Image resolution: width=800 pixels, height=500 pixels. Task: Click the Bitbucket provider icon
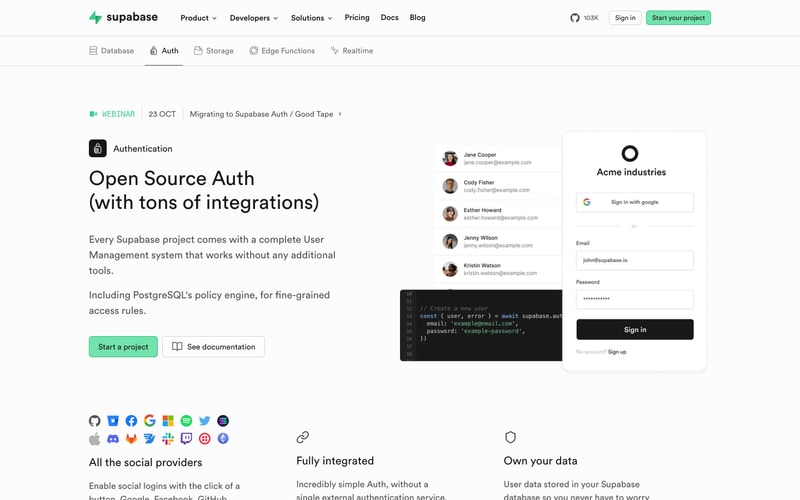pos(113,421)
